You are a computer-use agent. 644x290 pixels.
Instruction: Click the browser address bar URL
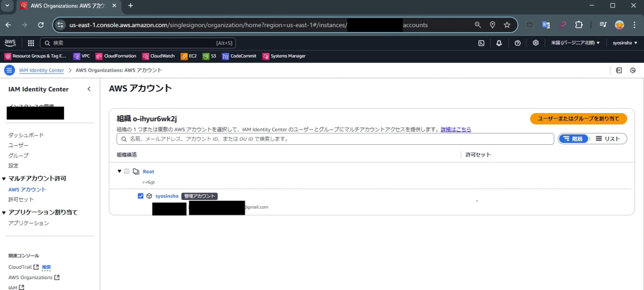[x=248, y=25]
